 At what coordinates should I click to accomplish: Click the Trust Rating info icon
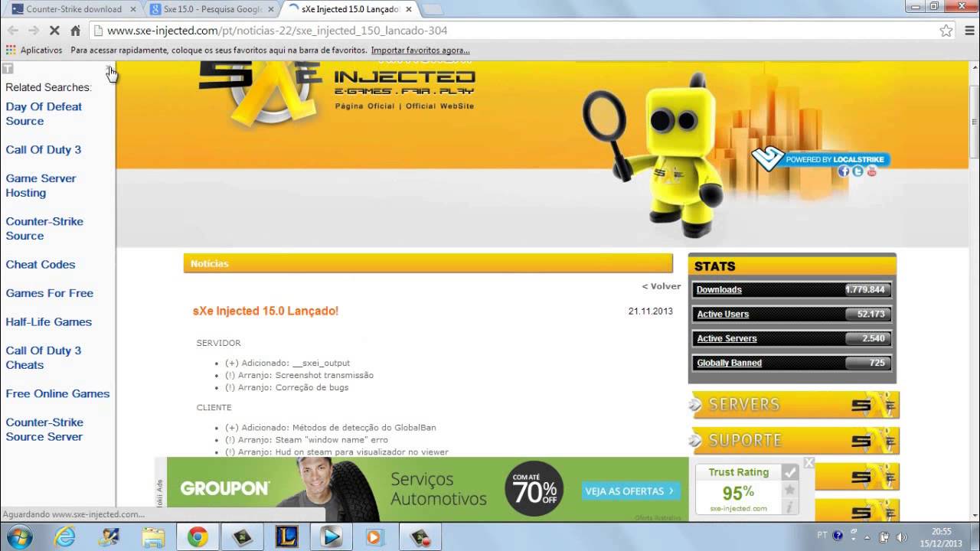point(789,507)
